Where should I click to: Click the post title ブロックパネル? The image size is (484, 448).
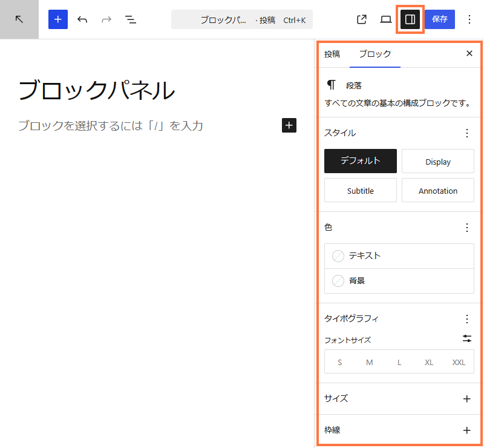click(97, 90)
